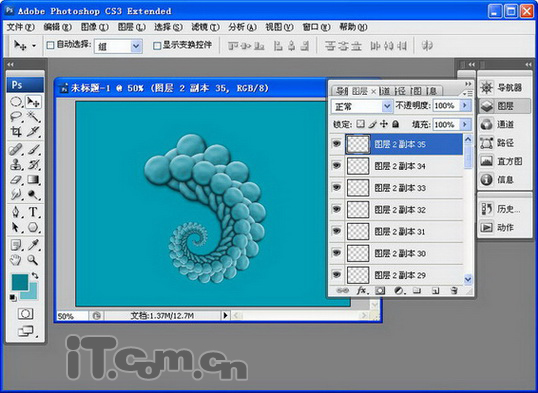Viewport: 538px width, 393px height.
Task: Open the 图层 menu
Action: 131,27
